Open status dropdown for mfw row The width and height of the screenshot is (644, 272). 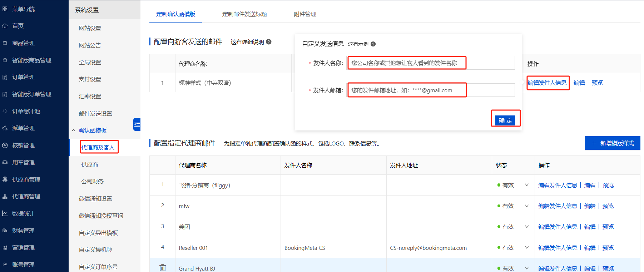pyautogui.click(x=527, y=206)
